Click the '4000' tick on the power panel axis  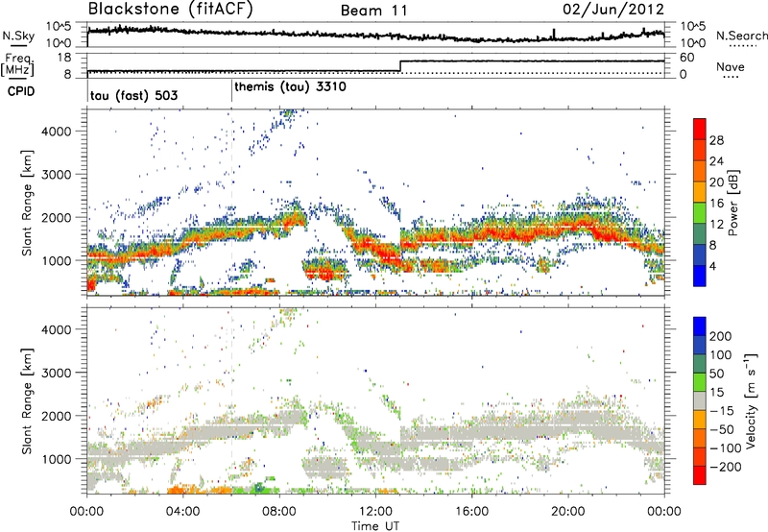(x=57, y=132)
